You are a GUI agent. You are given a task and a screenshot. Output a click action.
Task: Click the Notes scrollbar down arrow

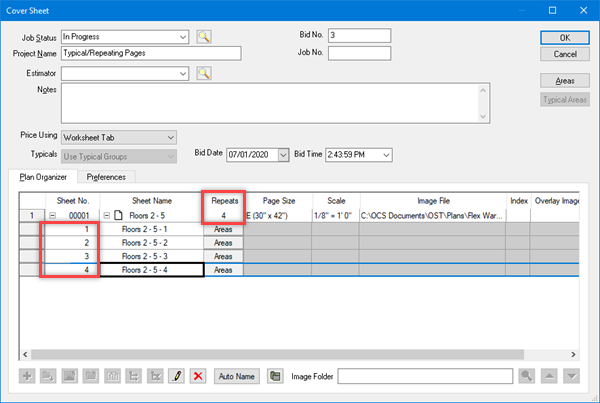tap(483, 116)
